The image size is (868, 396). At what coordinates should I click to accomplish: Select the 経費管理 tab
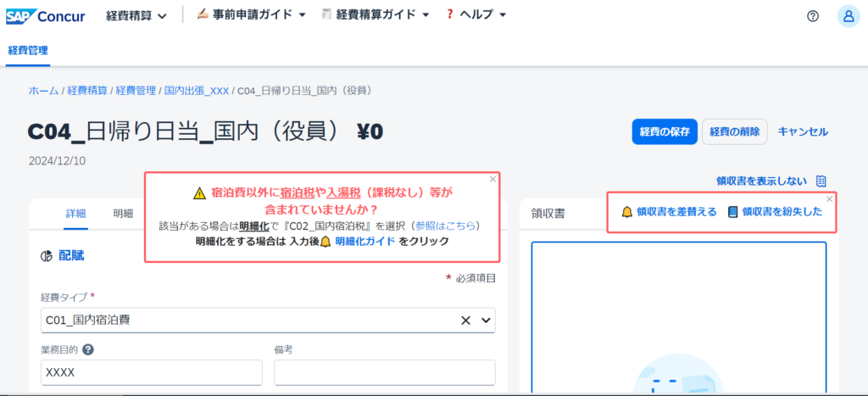pyautogui.click(x=28, y=50)
